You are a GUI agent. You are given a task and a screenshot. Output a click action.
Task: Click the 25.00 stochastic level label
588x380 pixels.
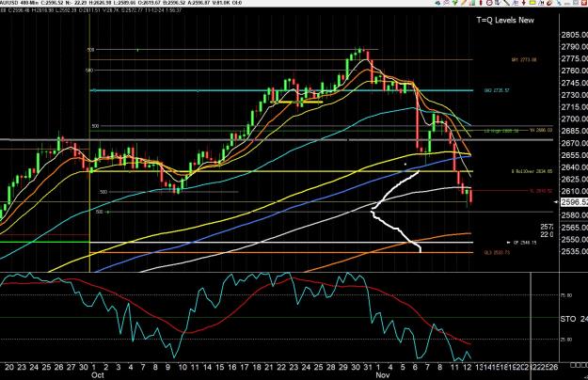click(x=565, y=340)
